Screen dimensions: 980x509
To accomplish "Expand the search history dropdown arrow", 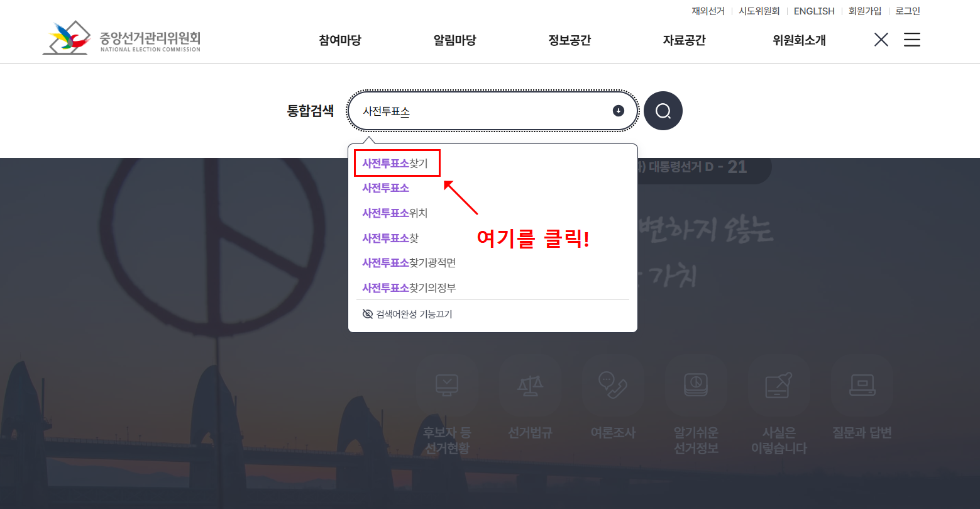I will coord(619,110).
